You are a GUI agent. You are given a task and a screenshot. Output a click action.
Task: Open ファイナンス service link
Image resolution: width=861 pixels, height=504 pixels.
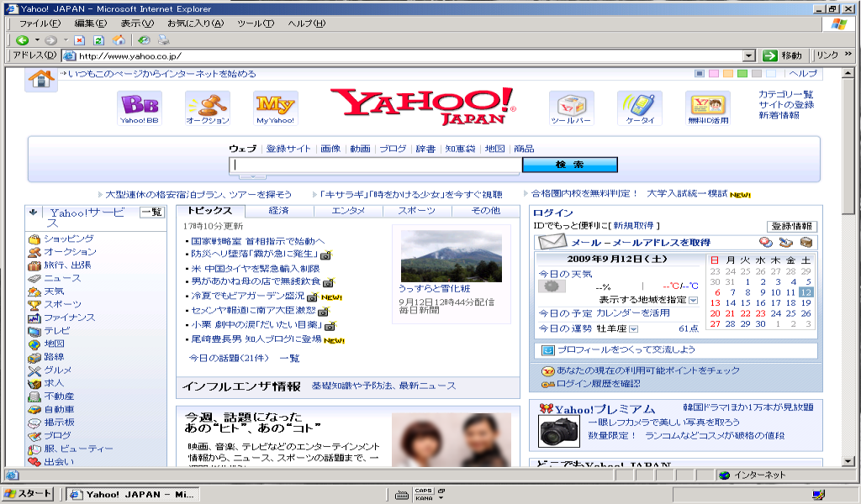tap(70, 318)
